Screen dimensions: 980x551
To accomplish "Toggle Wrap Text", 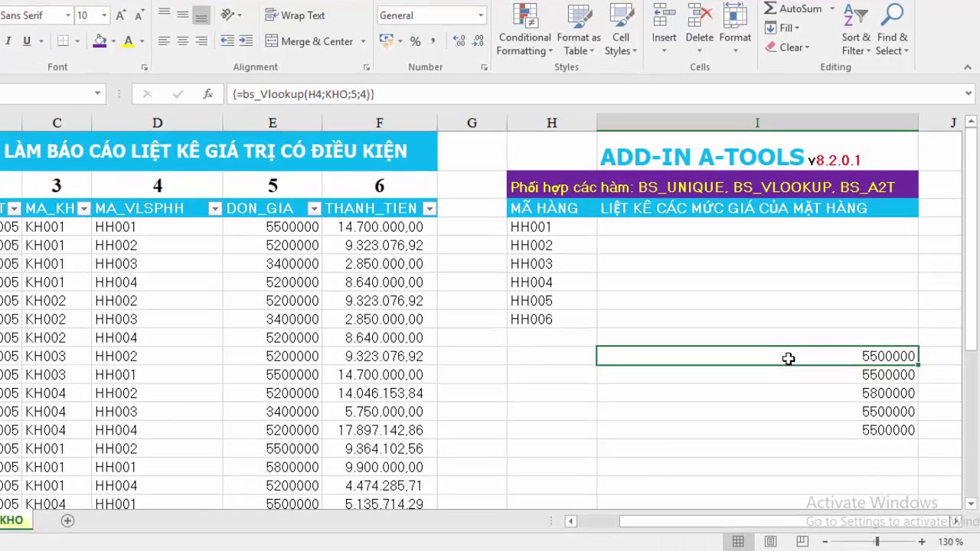I will pos(295,15).
